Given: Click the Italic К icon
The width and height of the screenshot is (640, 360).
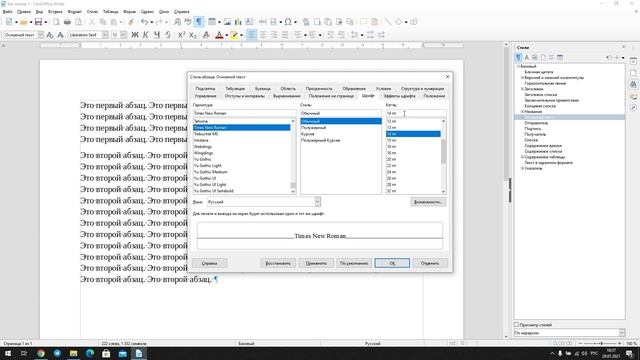Looking at the screenshot, I should point(146,35).
